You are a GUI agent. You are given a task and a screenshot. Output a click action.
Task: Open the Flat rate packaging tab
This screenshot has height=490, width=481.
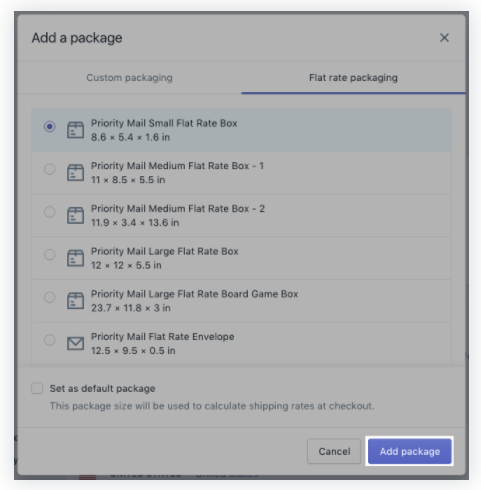coord(353,78)
